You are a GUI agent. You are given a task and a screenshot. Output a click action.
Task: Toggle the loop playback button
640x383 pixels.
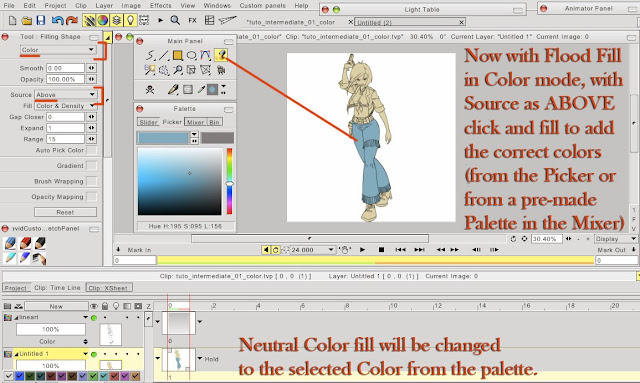coord(276,249)
